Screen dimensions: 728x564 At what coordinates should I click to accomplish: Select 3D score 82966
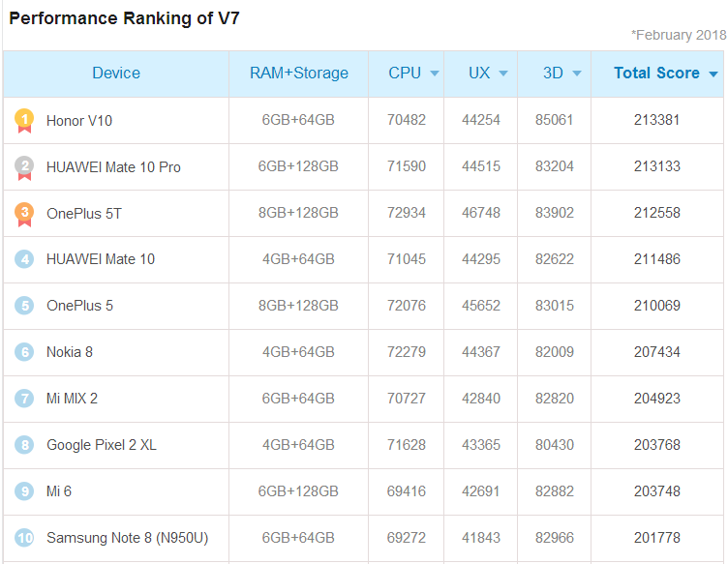[555, 538]
